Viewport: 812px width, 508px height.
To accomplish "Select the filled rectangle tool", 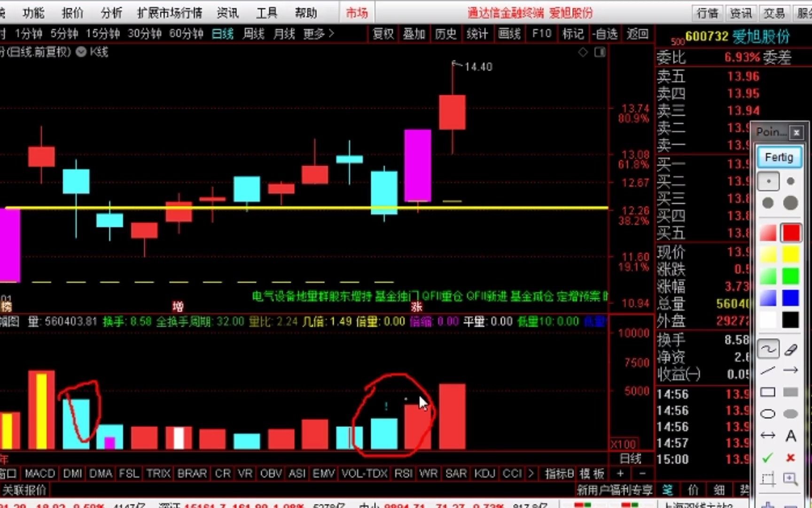I will click(x=791, y=392).
